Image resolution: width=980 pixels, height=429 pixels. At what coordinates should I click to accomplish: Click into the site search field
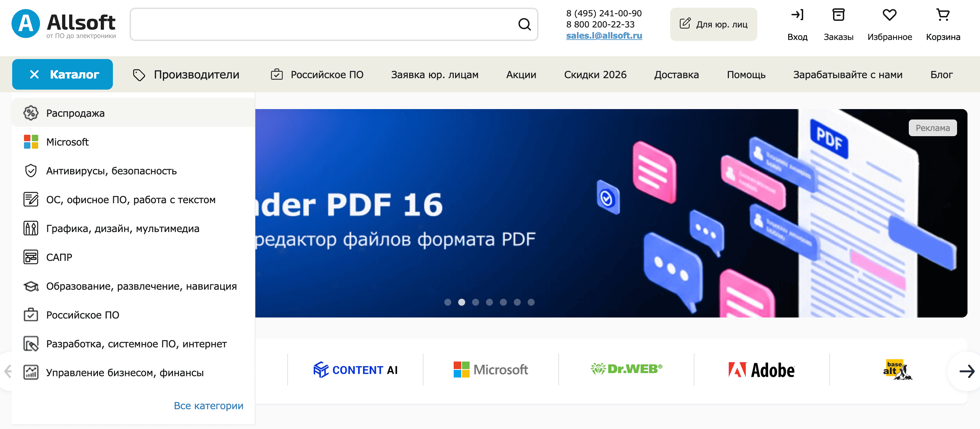tap(323, 24)
